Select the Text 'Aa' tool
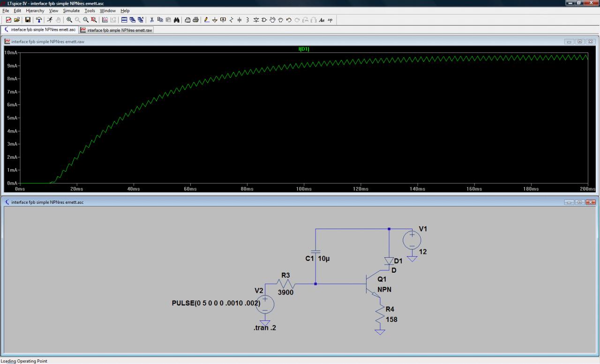This screenshot has width=600, height=364. point(322,20)
